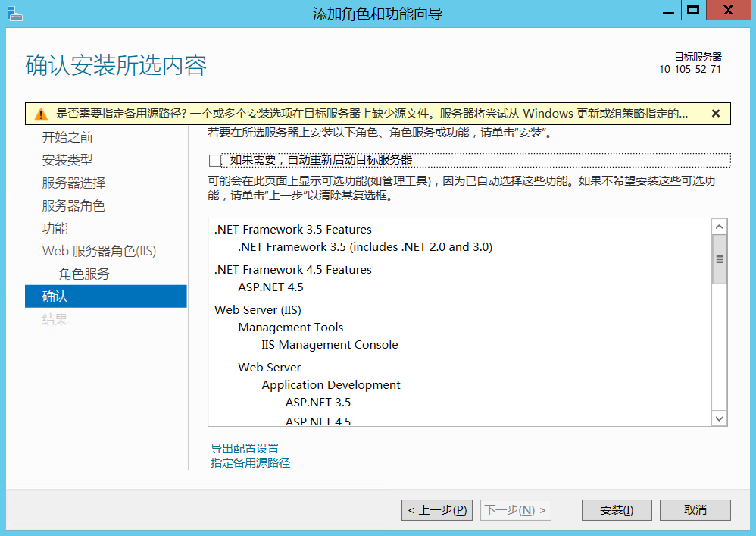Select Management Tools row

coord(291,327)
